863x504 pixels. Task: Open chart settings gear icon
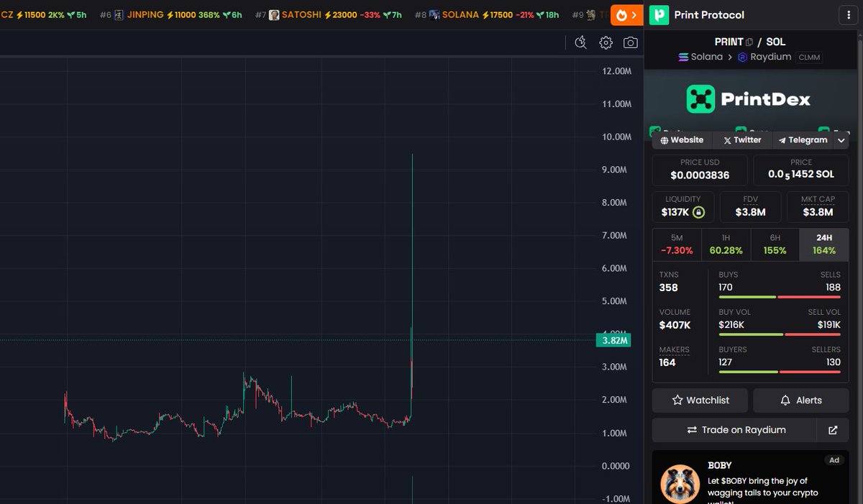point(606,43)
